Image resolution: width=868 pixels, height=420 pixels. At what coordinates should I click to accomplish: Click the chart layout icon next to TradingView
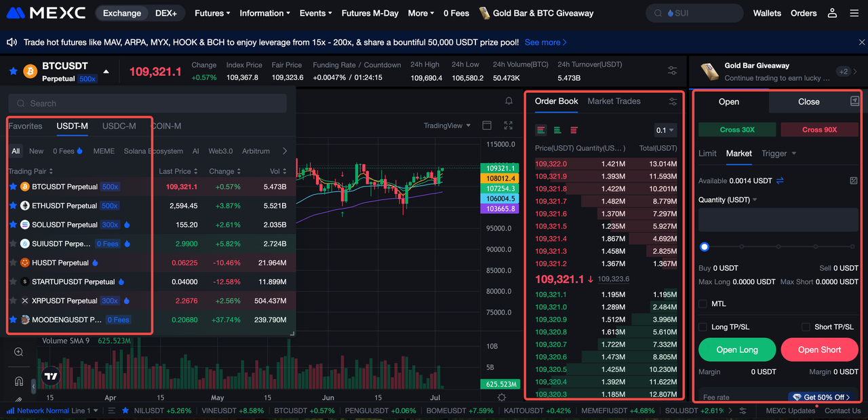pos(486,126)
